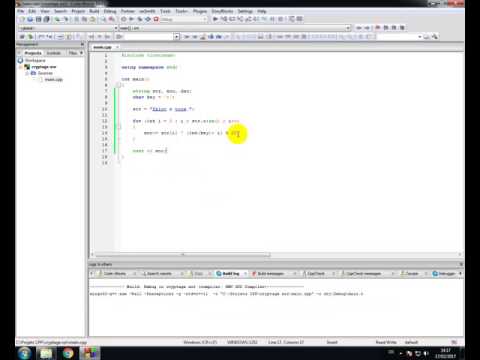Click the Save all files icon
Image resolution: width=480 pixels, height=360 pixels.
(47, 19)
